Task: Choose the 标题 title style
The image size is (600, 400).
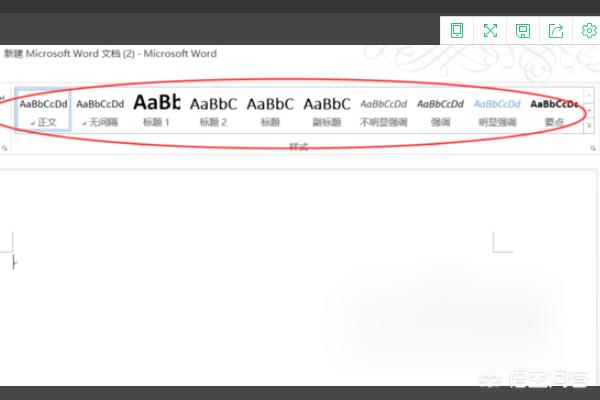Action: point(270,110)
